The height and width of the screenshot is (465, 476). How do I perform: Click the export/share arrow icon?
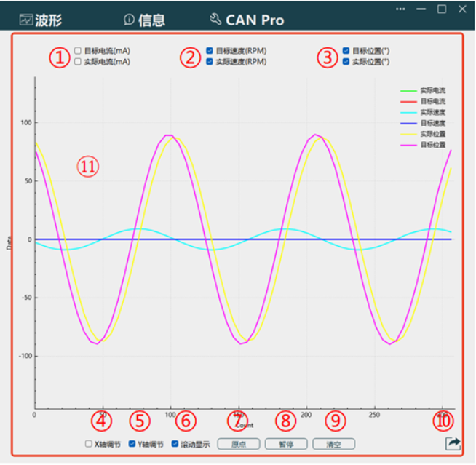[453, 442]
